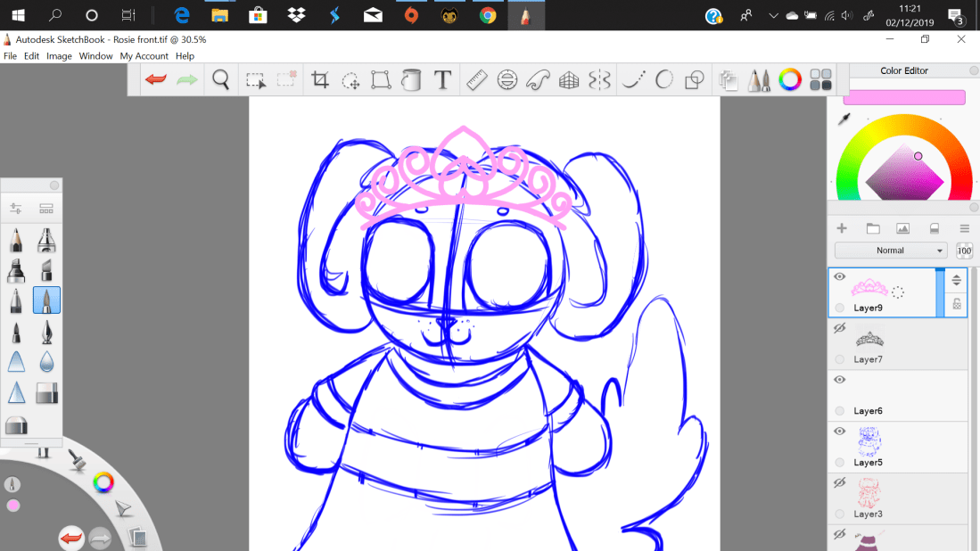Enable the Symmetry tool
This screenshot has height=551, width=980.
599,80
